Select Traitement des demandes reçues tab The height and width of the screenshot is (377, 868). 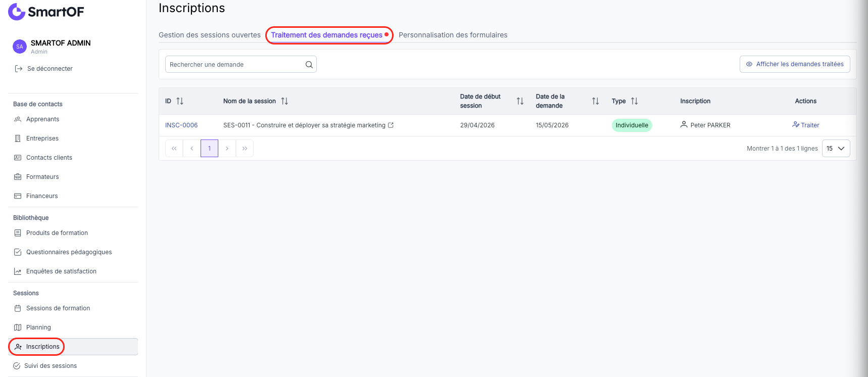tap(326, 35)
